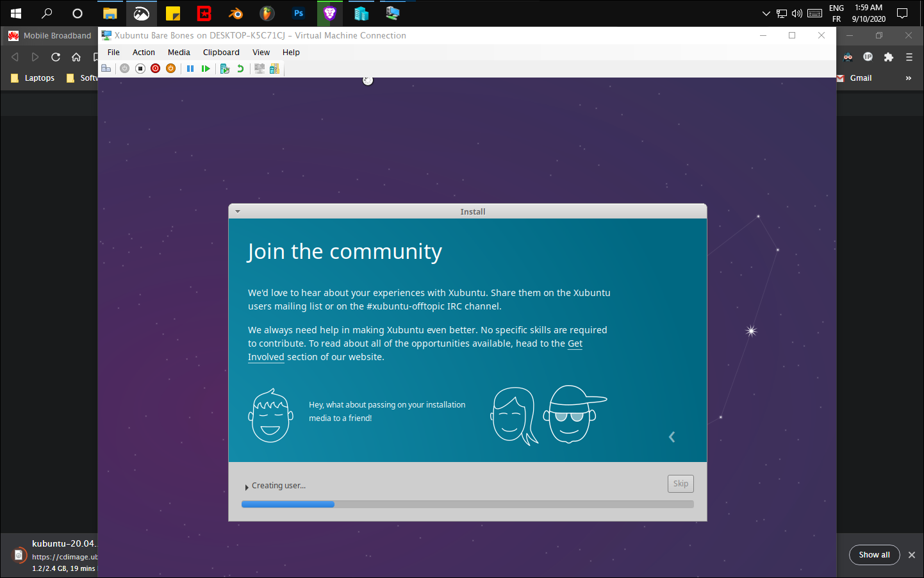Click the green Reset/Resume play icon

(x=206, y=69)
